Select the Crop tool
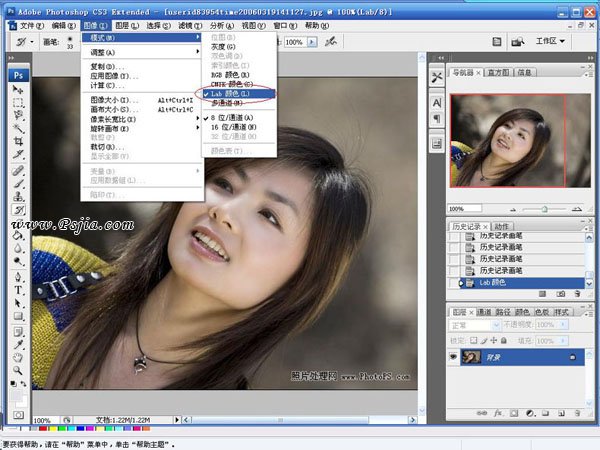600x450 pixels. (18, 141)
